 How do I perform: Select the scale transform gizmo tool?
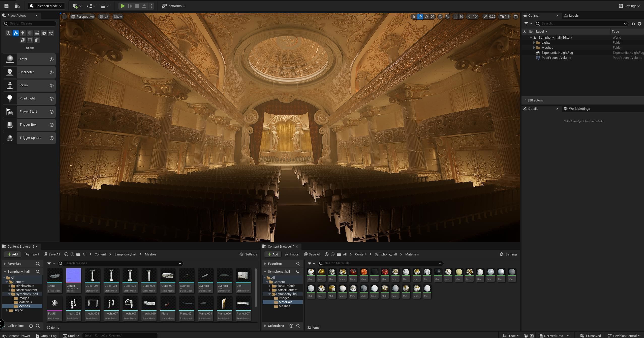coord(433,17)
